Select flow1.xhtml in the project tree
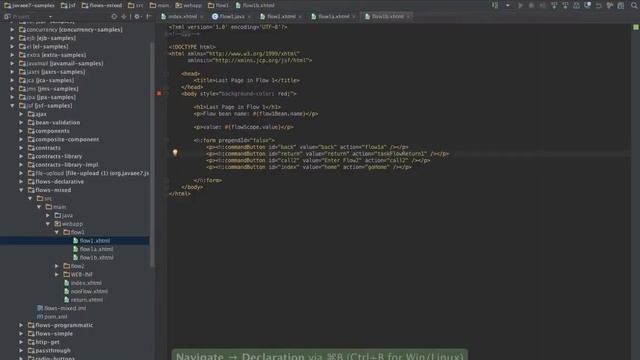The width and height of the screenshot is (640, 360). (74, 241)
